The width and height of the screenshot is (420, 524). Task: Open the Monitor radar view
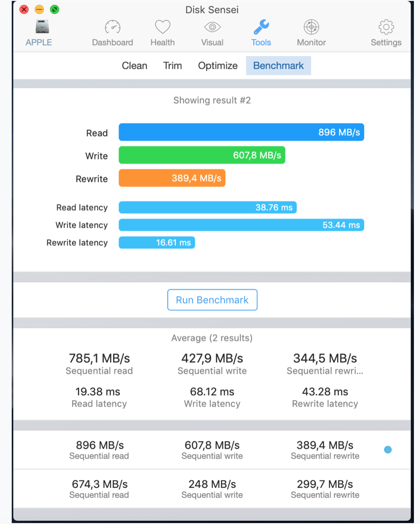tap(311, 33)
